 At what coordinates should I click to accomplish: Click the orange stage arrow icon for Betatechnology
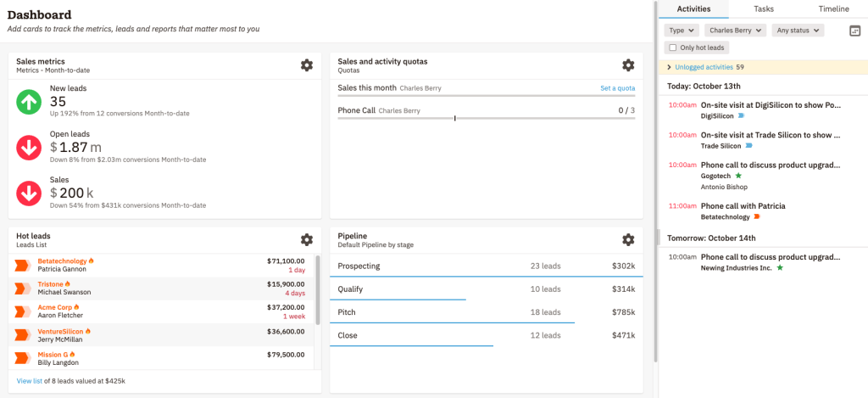click(23, 265)
